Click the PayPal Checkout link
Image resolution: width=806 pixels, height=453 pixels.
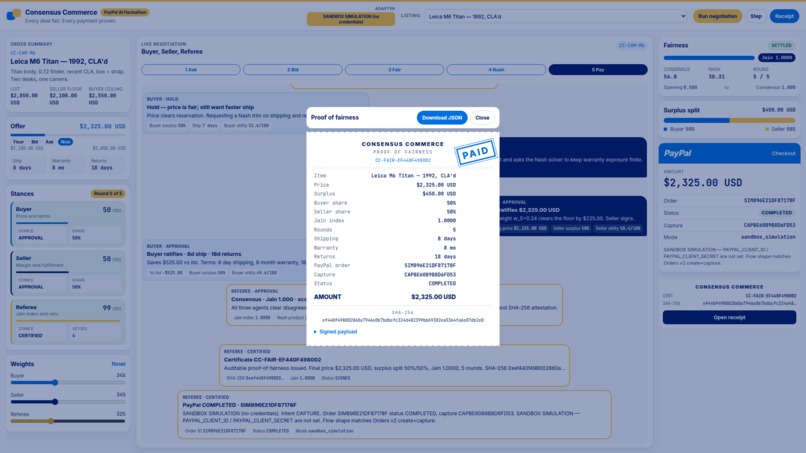(783, 153)
